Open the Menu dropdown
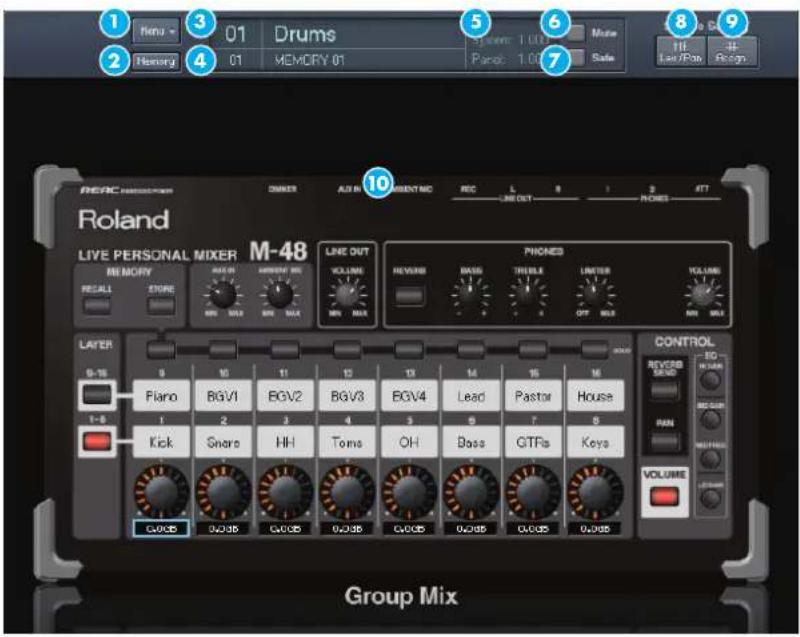The width and height of the screenshot is (800, 637). click(x=156, y=32)
